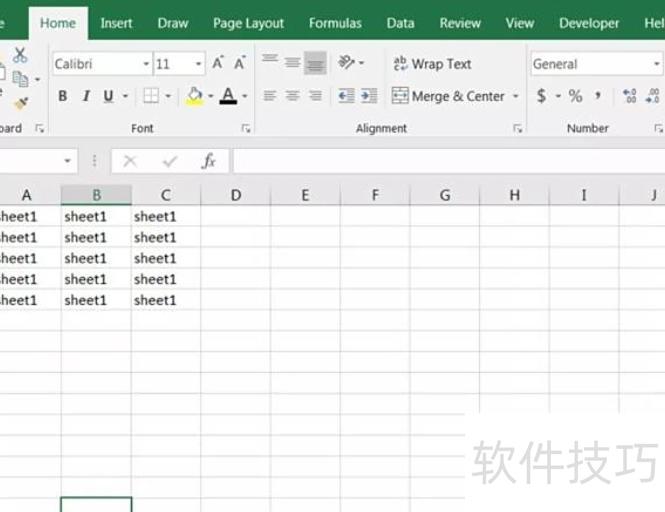This screenshot has width=665, height=512.
Task: Click Increase Font Size icon
Action: [x=219, y=64]
